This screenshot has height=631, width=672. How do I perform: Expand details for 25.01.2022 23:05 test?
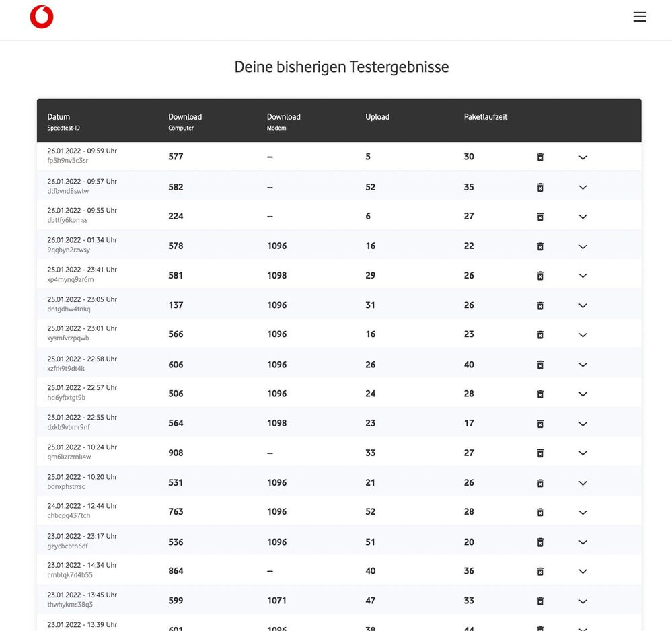tap(583, 305)
